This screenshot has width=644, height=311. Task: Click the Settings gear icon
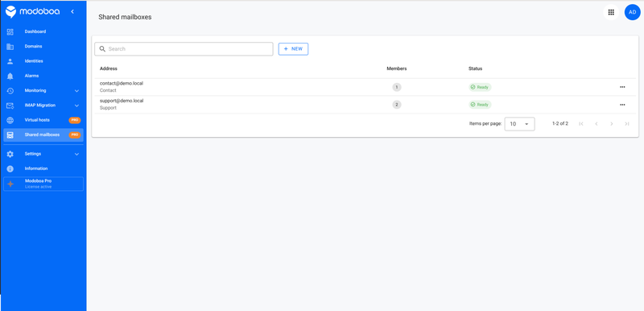click(10, 154)
